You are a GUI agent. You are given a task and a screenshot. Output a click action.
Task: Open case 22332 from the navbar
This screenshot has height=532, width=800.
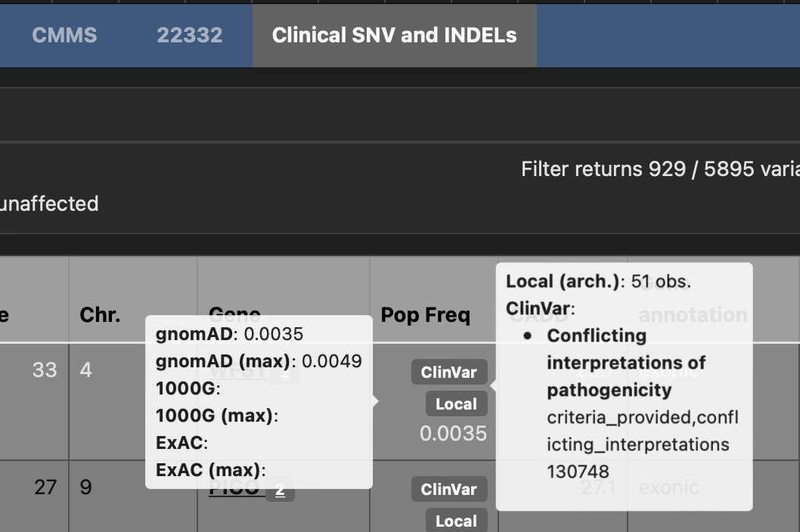point(189,35)
